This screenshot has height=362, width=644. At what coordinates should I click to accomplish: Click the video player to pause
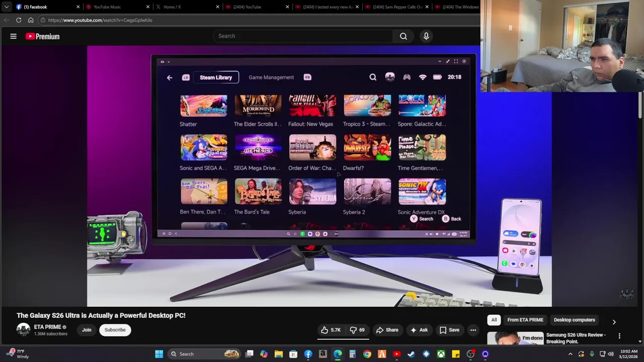click(x=319, y=176)
